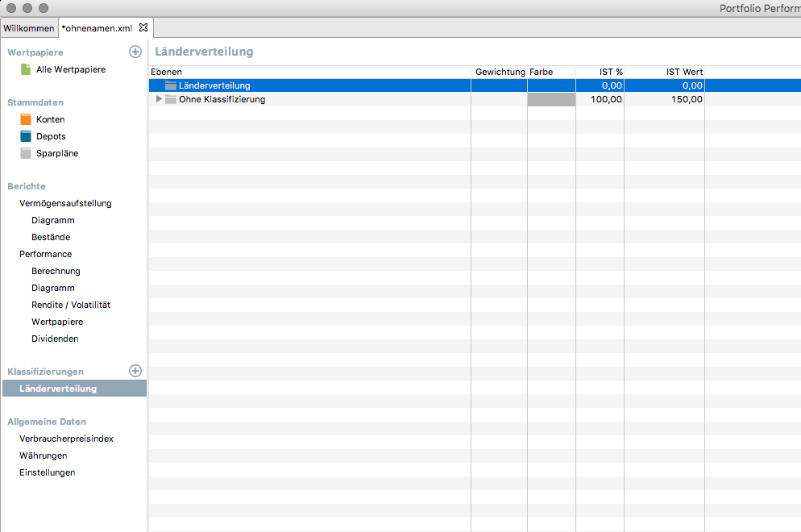Image resolution: width=801 pixels, height=532 pixels.
Task: Expand the Ohne Klassifizierung tree row
Action: point(159,99)
